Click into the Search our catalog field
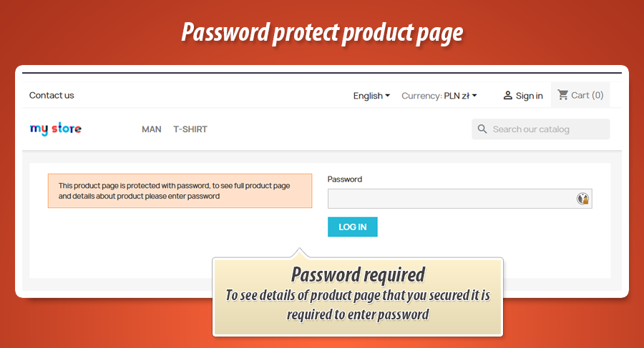Viewport: 644px width, 348px height. point(540,129)
